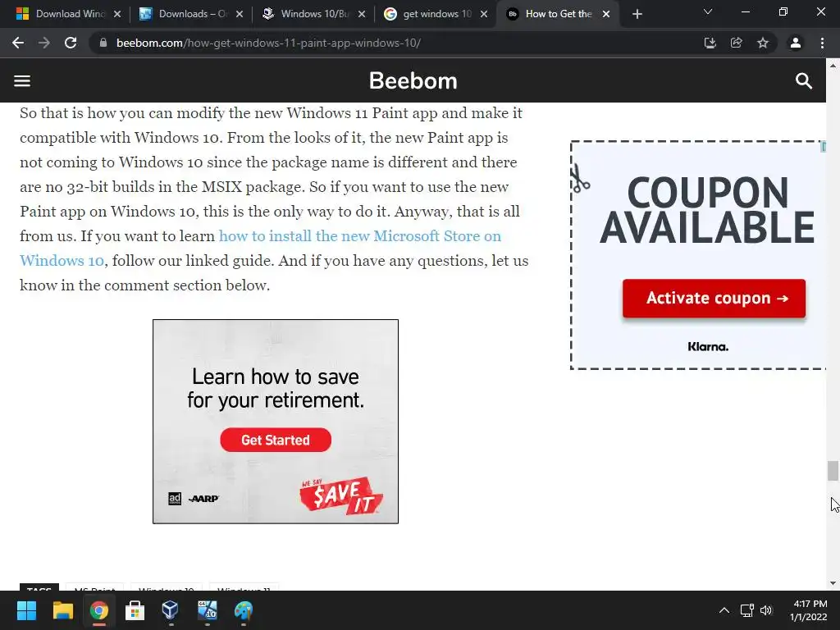Click the address bar URL
This screenshot has width=840, height=630.
(x=268, y=43)
